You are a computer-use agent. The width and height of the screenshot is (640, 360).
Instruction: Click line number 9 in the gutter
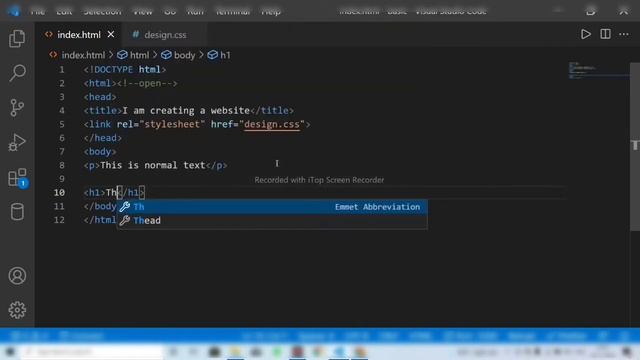pos(62,179)
